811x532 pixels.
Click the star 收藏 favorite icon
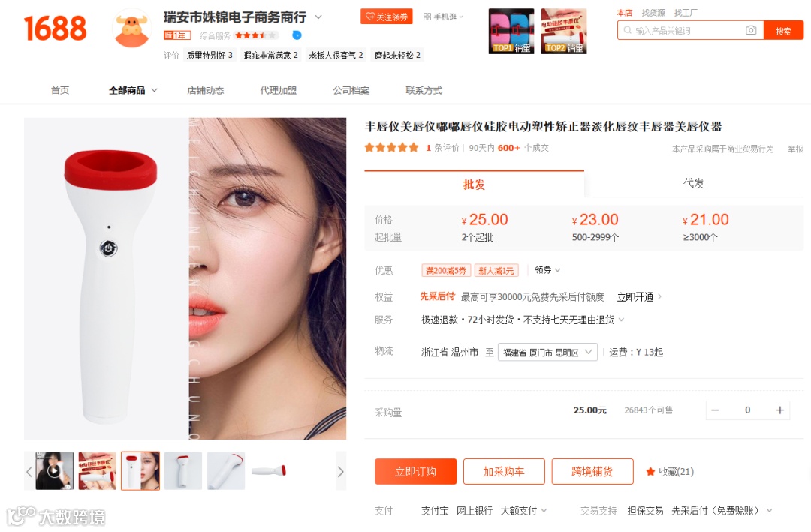(650, 471)
